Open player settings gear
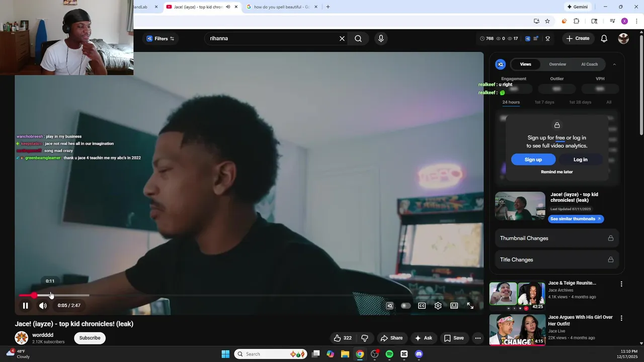Viewport: 644px width, 362px height. (x=438, y=306)
